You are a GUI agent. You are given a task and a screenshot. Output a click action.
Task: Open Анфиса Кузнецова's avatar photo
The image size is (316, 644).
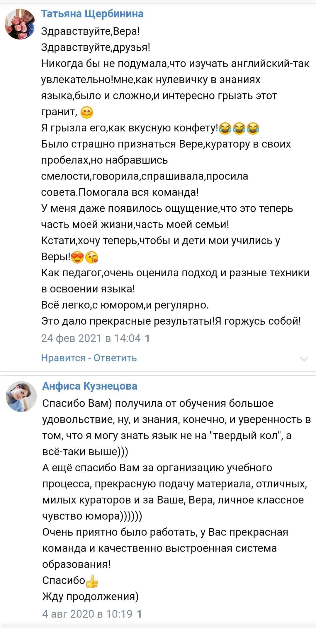coord(21,396)
